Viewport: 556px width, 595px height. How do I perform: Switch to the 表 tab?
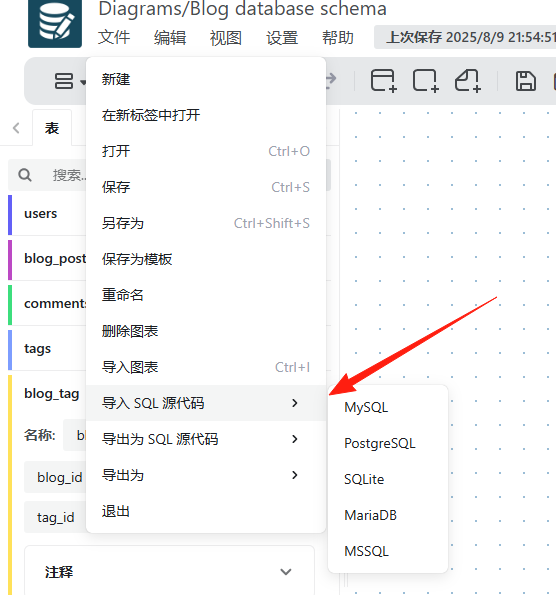point(52,128)
